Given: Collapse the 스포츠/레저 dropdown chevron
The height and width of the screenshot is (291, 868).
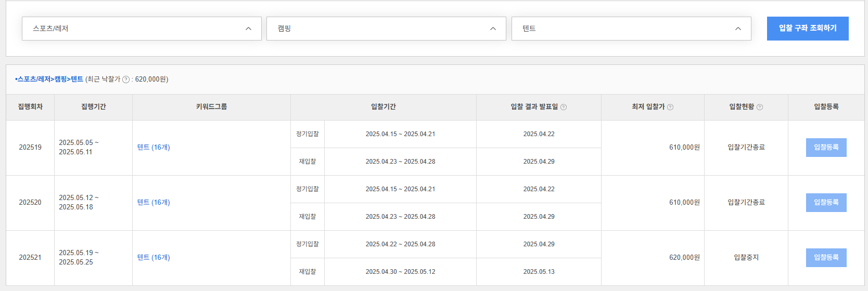Looking at the screenshot, I should coord(248,29).
